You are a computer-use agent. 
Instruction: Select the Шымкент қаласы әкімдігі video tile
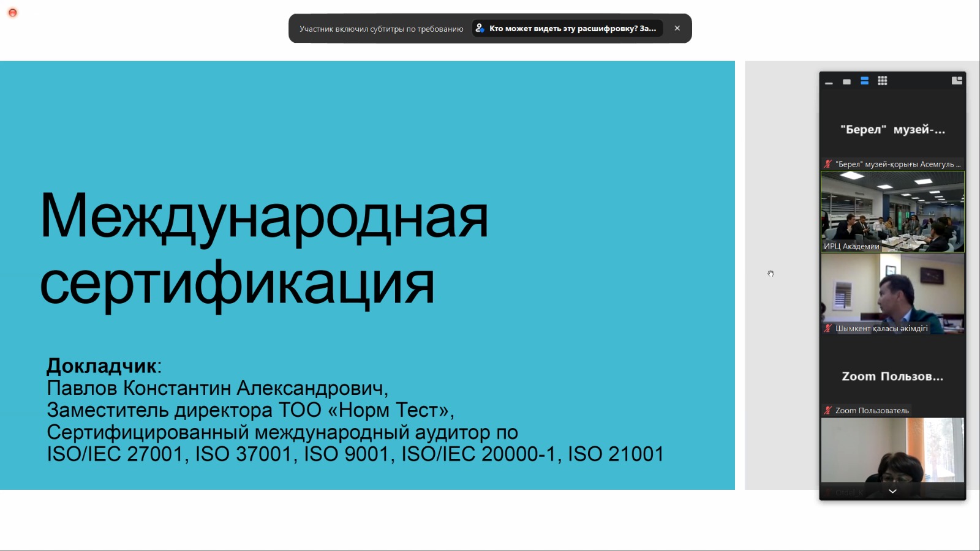(892, 293)
